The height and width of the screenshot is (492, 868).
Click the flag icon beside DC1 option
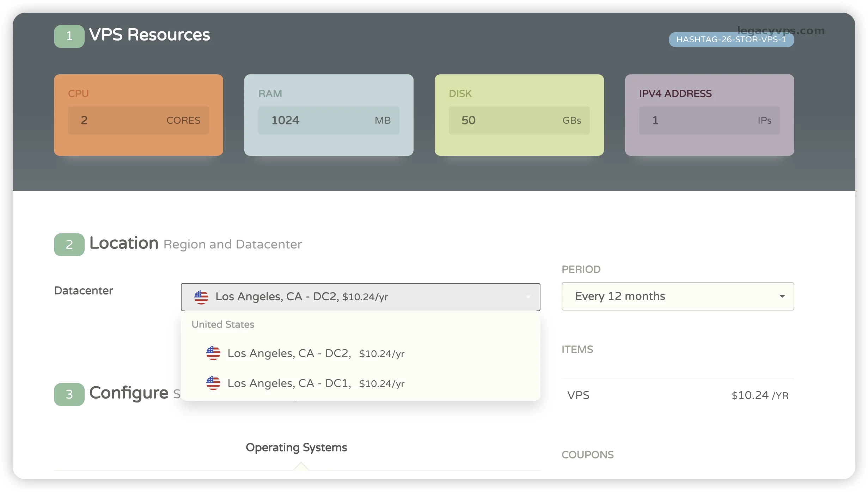click(213, 383)
